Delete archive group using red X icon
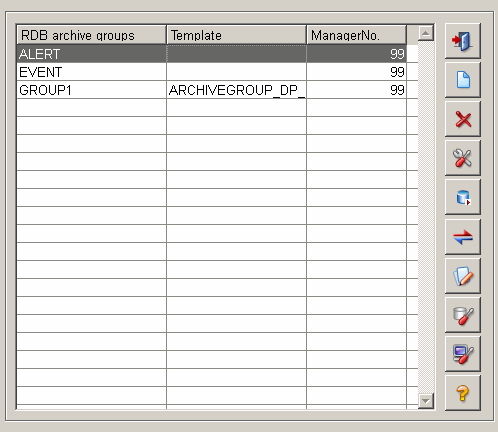 463,119
